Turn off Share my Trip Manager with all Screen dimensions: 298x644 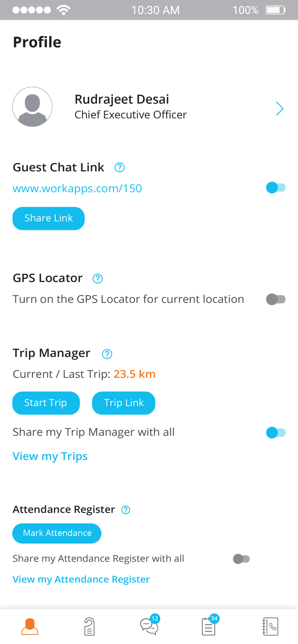276,432
